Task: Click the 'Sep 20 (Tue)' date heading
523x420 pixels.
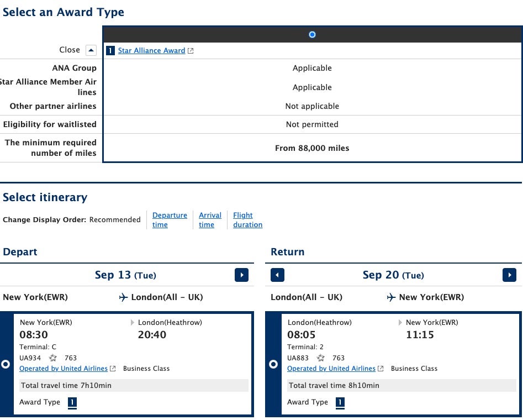Action: pyautogui.click(x=393, y=275)
